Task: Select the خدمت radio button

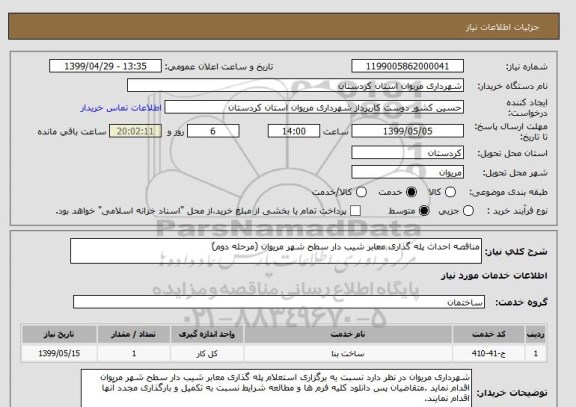Action: (x=411, y=192)
